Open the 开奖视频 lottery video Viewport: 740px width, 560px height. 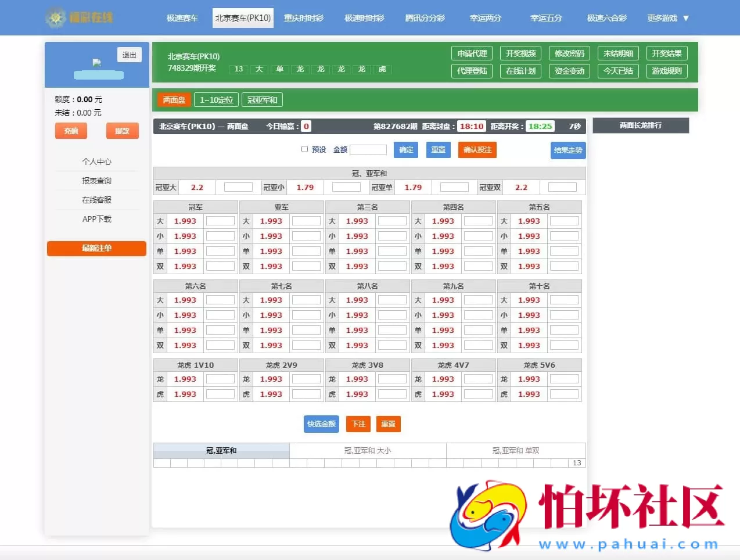click(x=520, y=53)
